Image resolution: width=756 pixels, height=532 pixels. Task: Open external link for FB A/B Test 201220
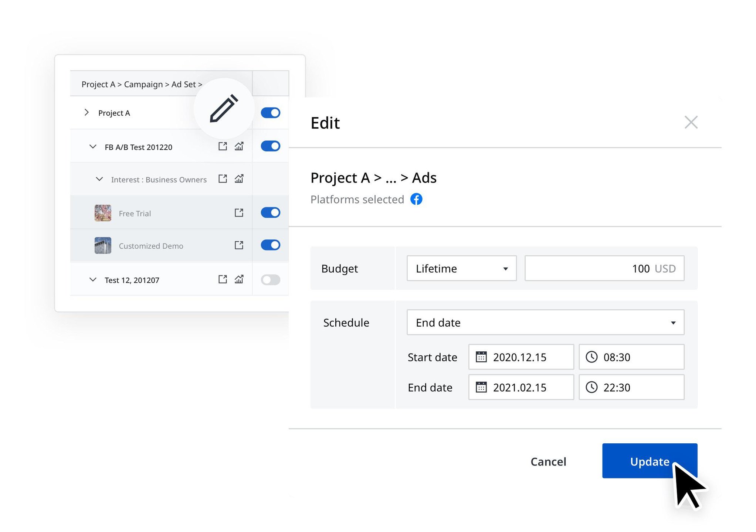point(223,146)
